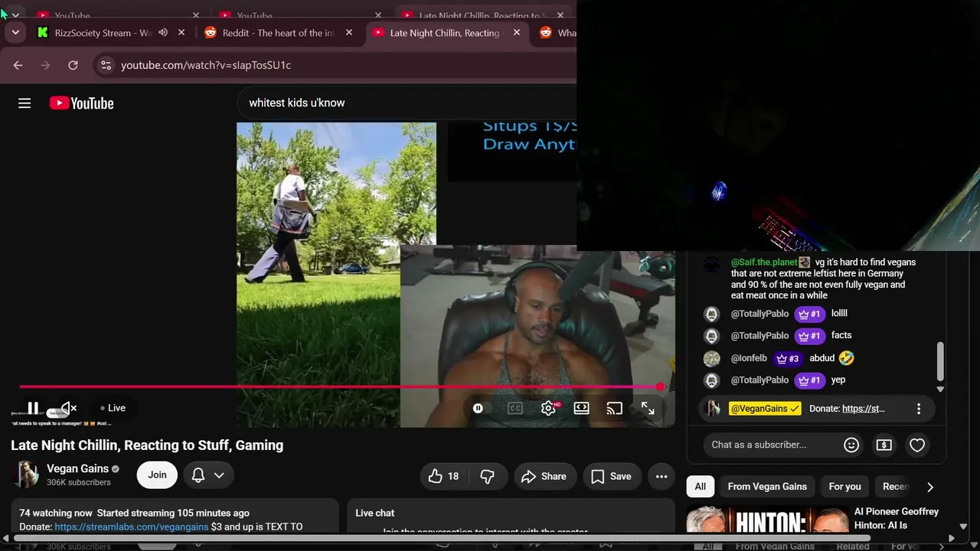Open the YouTube guide hamburger menu
Viewport: 980px width, 551px height.
[24, 103]
